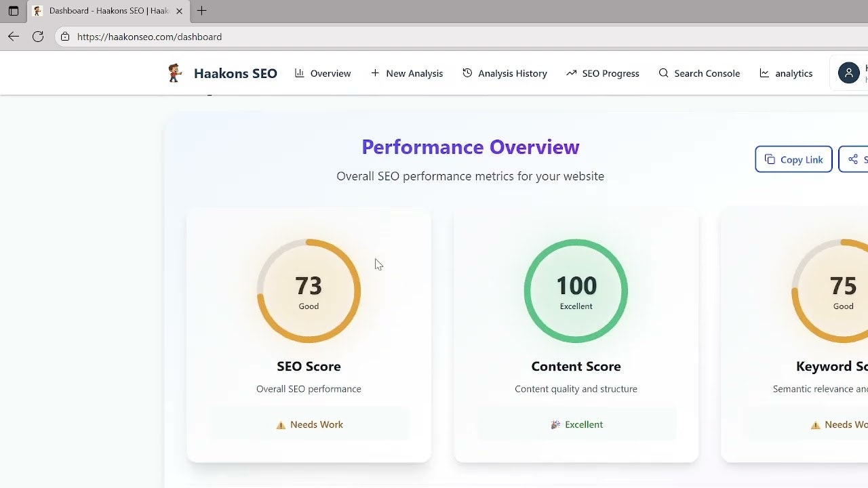Close the Dashboard browser tab
The width and height of the screenshot is (868, 488).
click(179, 11)
